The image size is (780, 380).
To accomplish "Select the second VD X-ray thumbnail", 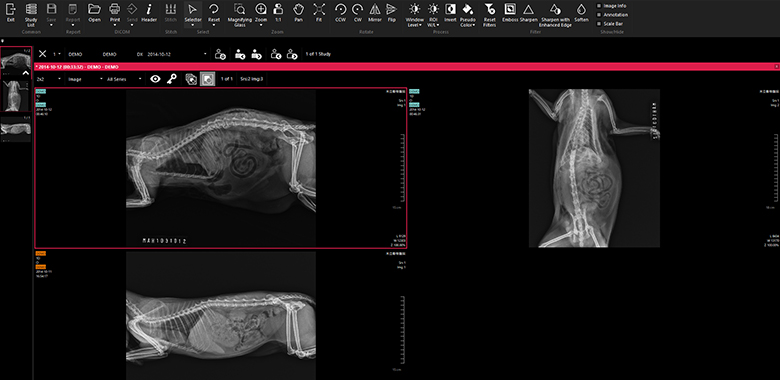I will point(16,96).
